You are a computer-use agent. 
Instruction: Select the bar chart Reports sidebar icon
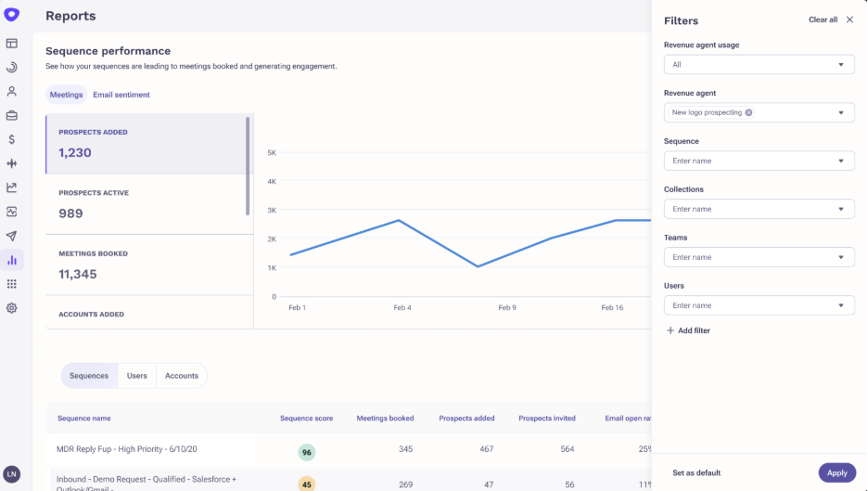[12, 260]
